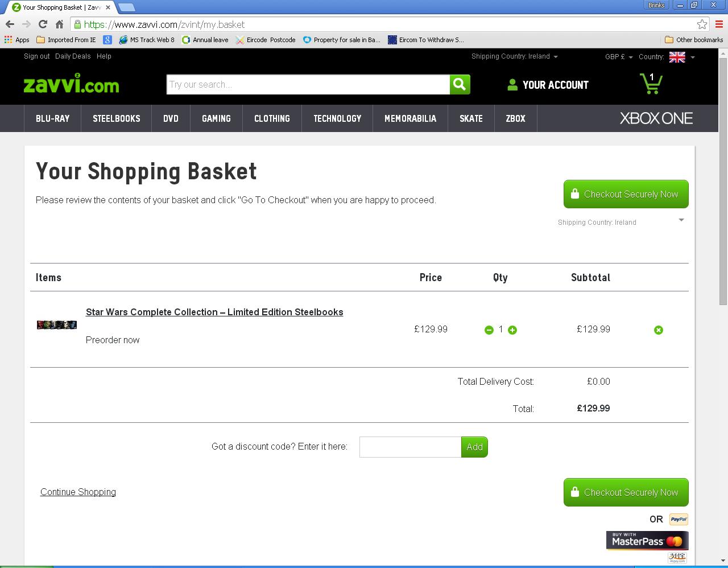
Task: Click the Xbox One banner logo
Action: [656, 118]
